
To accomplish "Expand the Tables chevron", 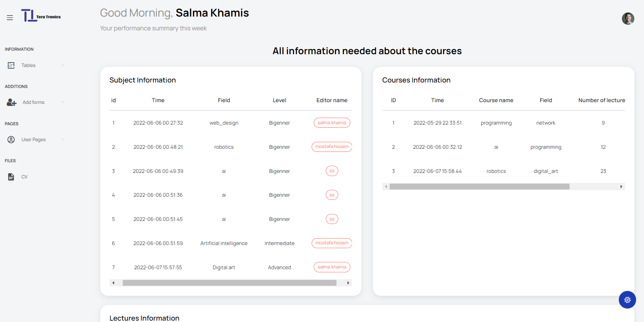I will pyautogui.click(x=63, y=65).
